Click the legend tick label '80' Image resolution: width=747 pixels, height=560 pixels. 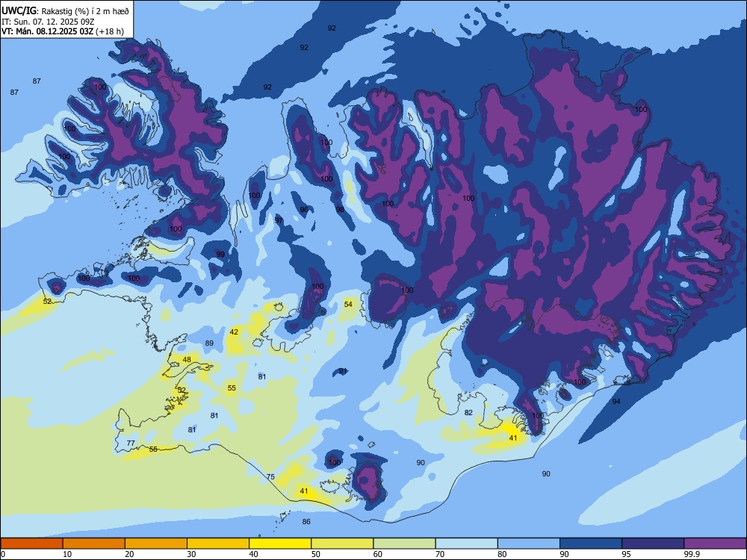pyautogui.click(x=502, y=554)
